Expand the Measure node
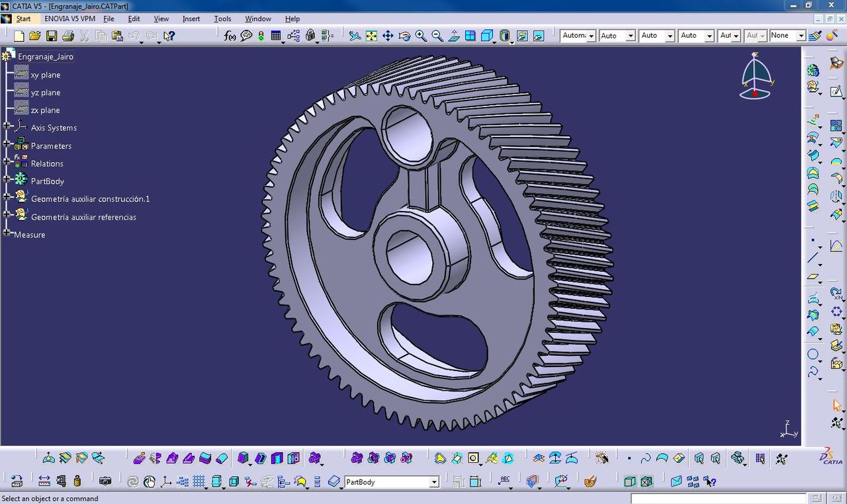 point(7,233)
